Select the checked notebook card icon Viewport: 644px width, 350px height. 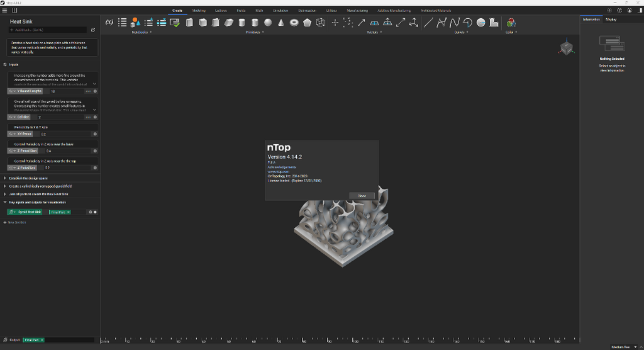(x=175, y=22)
